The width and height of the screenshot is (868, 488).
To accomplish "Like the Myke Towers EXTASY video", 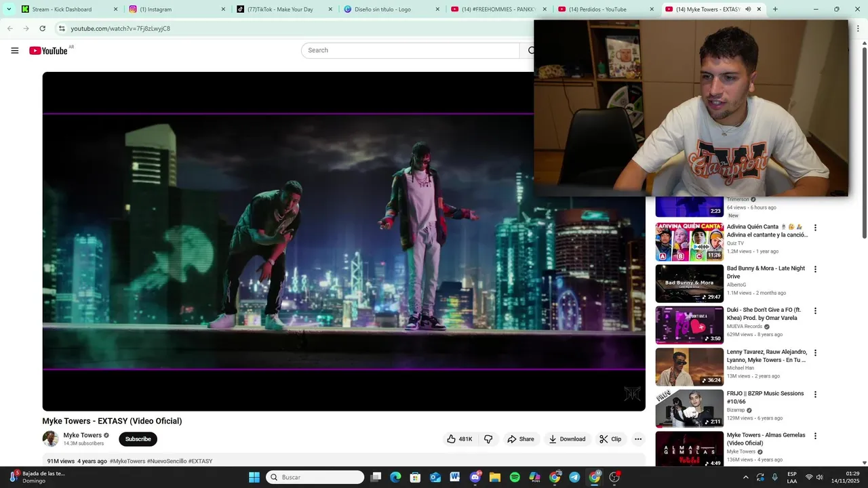I will [x=459, y=439].
